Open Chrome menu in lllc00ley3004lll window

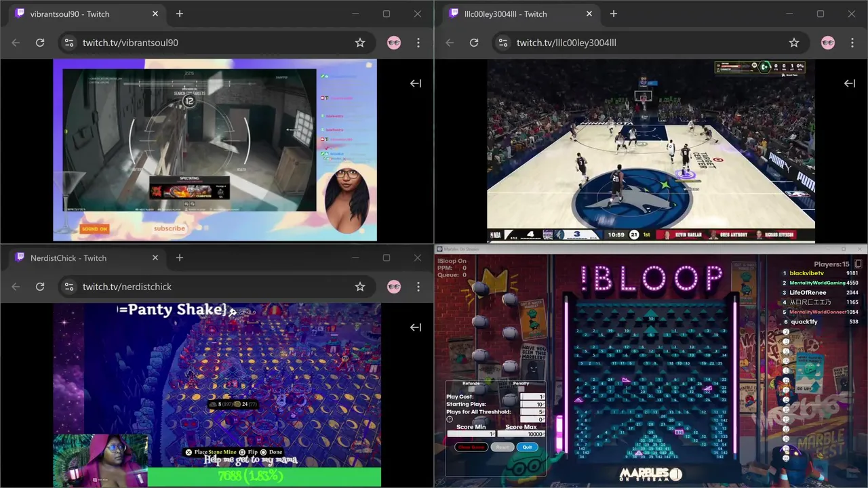[x=852, y=43]
